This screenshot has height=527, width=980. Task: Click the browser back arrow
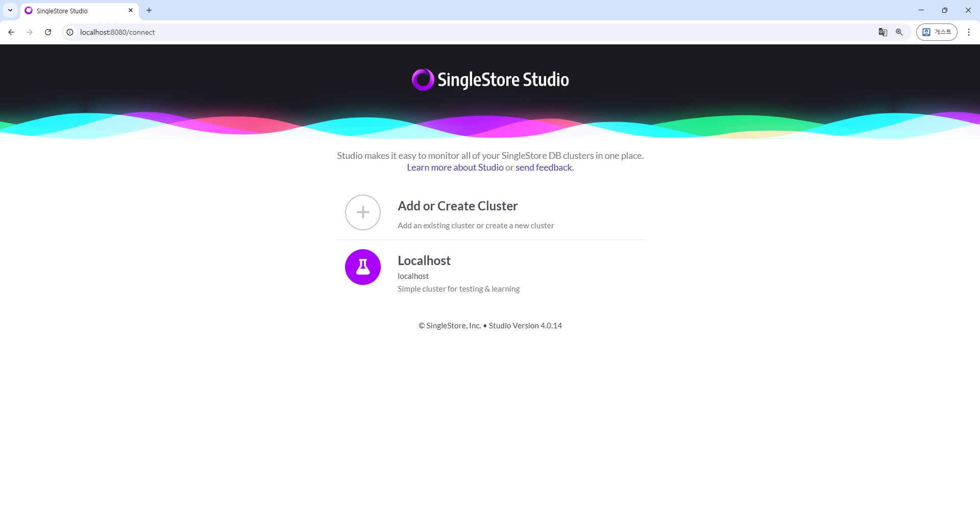11,32
